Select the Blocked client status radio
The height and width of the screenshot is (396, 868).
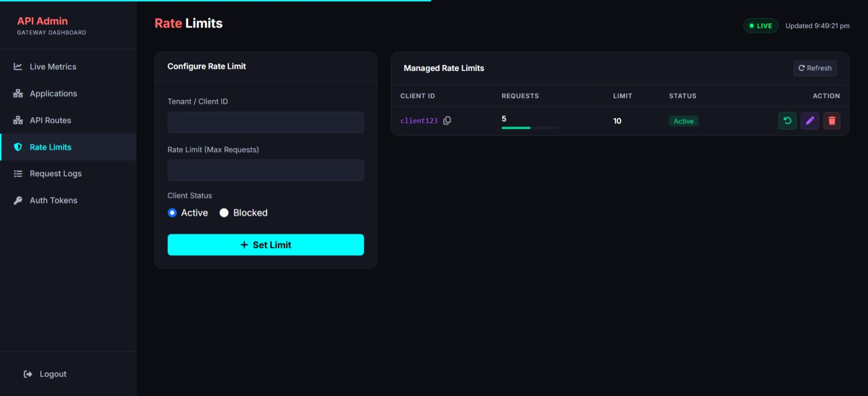point(224,213)
